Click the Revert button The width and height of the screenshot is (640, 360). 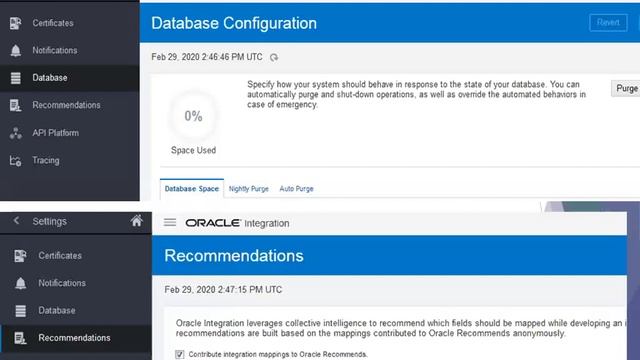pyautogui.click(x=608, y=23)
